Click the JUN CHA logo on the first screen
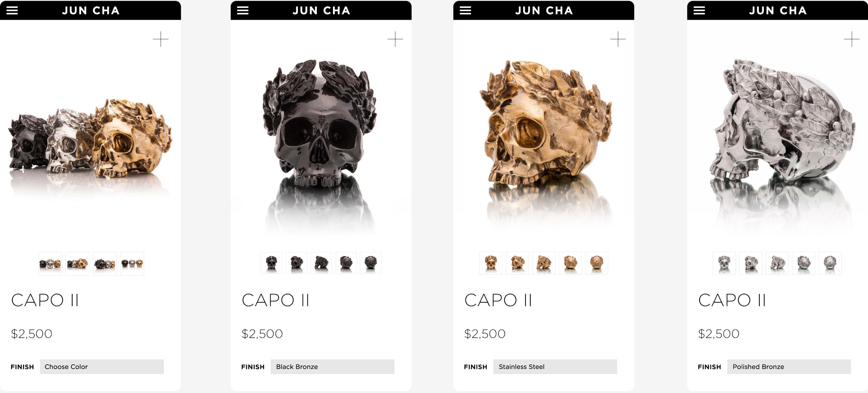The height and width of the screenshot is (393, 868). click(x=91, y=11)
